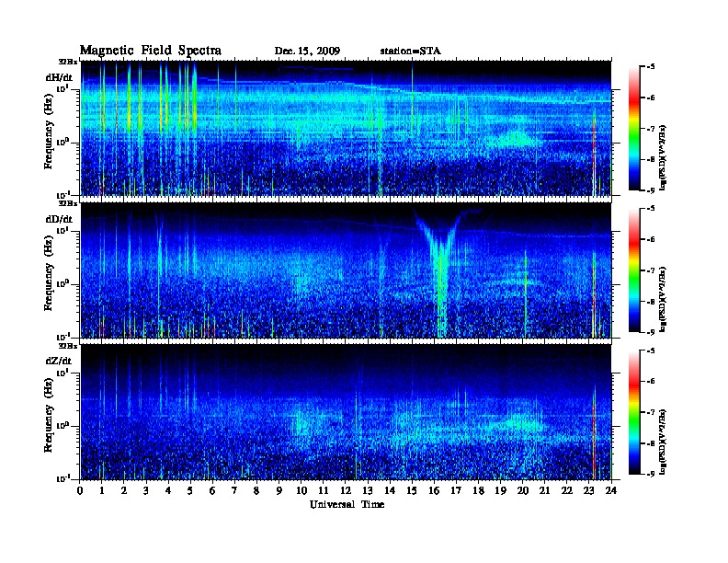
Task: Click the dH/dt spectrogram plot area
Action: pos(347,128)
